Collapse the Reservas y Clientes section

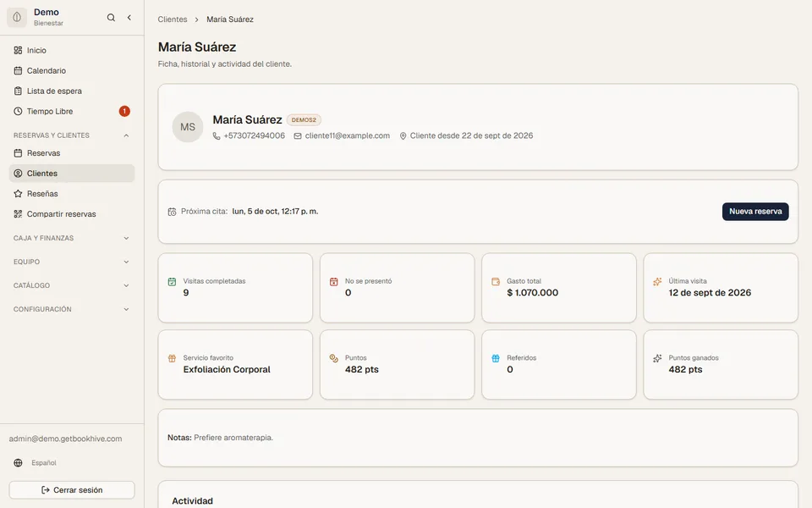pyautogui.click(x=72, y=135)
